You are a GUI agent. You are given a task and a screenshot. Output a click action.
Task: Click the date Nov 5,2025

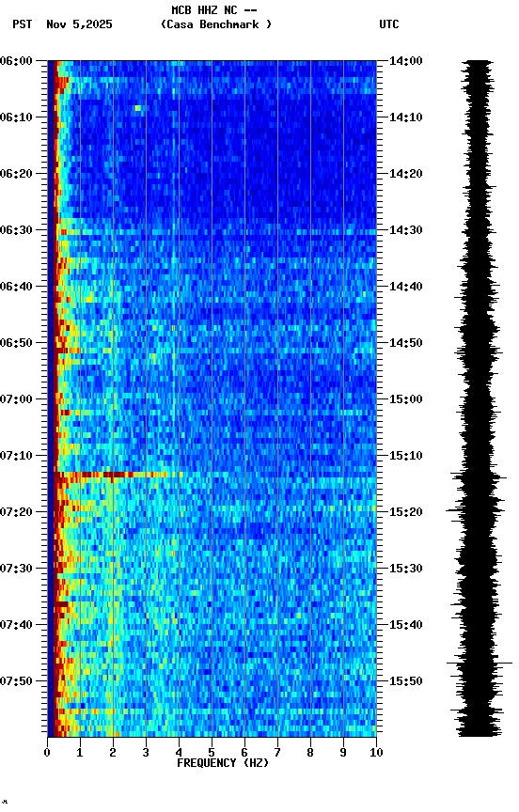[79, 24]
